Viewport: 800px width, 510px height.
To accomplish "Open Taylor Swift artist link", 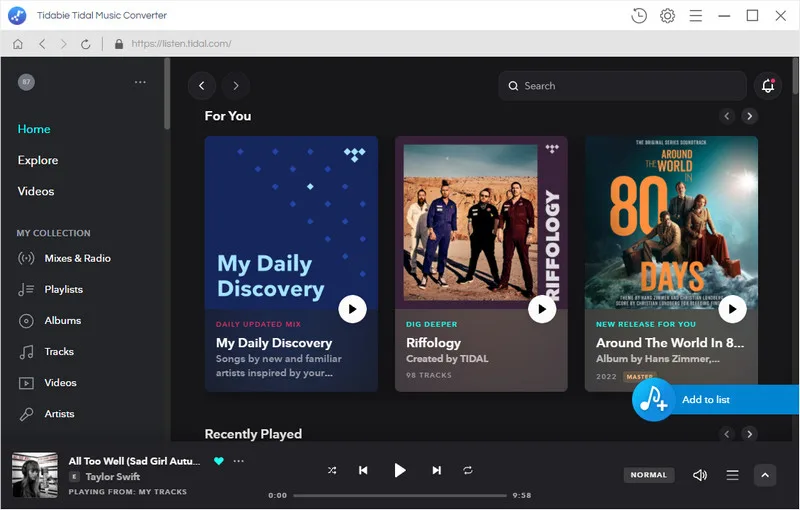I will point(113,477).
